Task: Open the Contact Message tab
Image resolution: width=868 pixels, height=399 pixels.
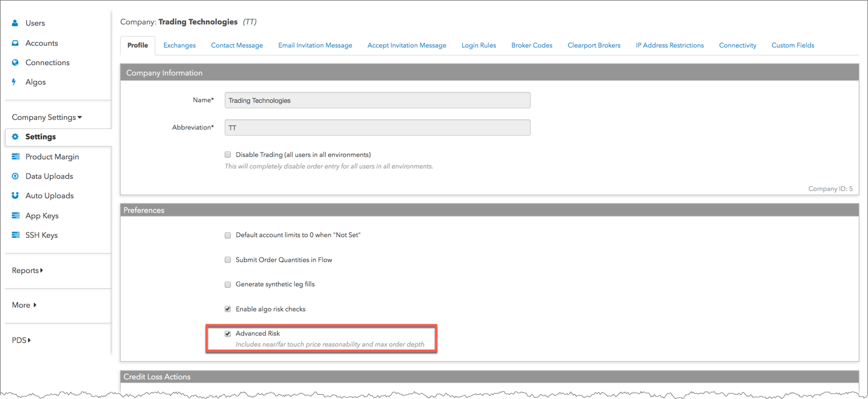Action: coord(237,46)
